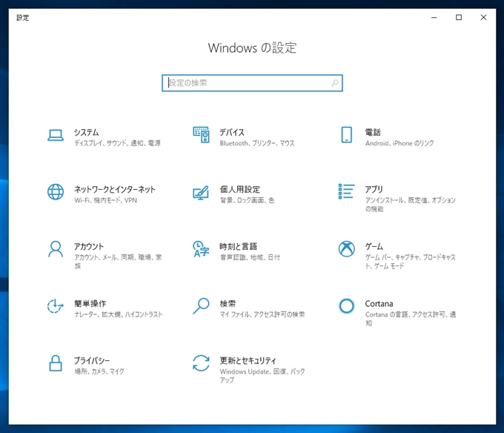Maximize the 設定 window
The image size is (504, 433).
click(459, 17)
